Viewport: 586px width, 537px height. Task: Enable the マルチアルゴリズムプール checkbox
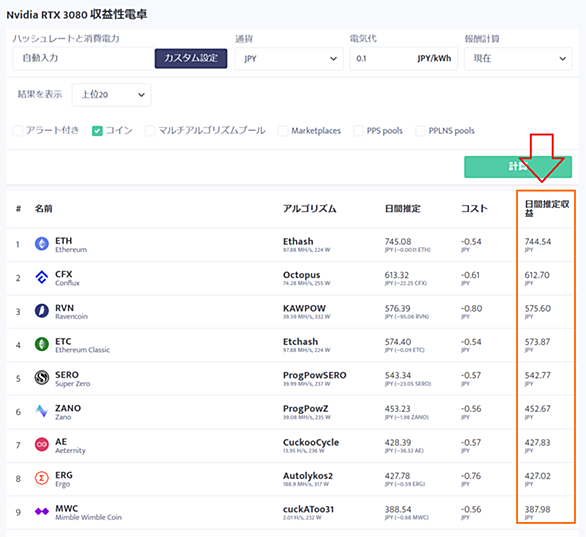tap(150, 131)
